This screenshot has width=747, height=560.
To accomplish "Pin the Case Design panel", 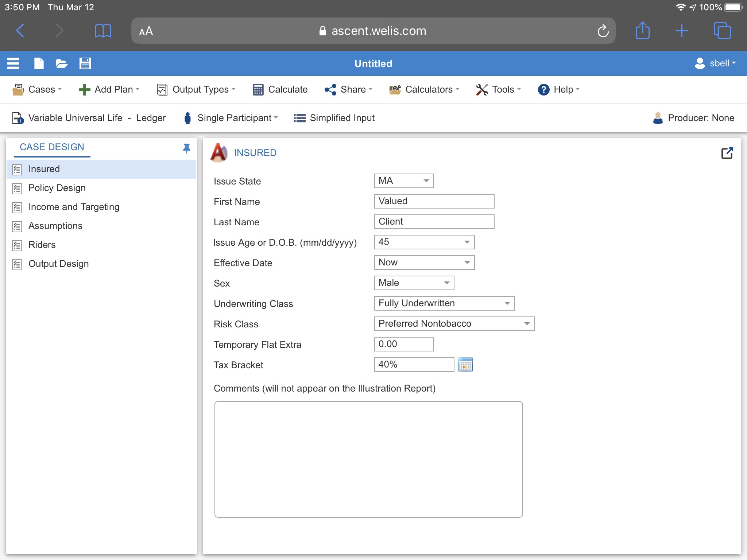I will click(186, 148).
